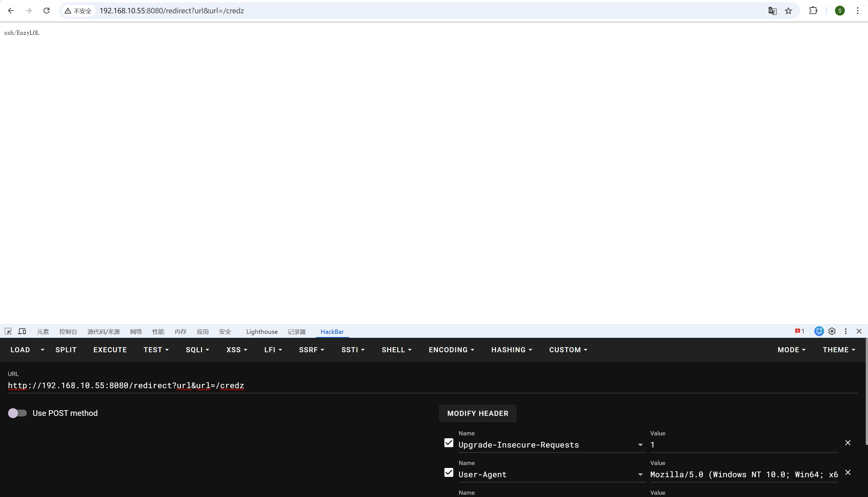Enable the Use POST method switch
868x497 pixels.
point(18,413)
